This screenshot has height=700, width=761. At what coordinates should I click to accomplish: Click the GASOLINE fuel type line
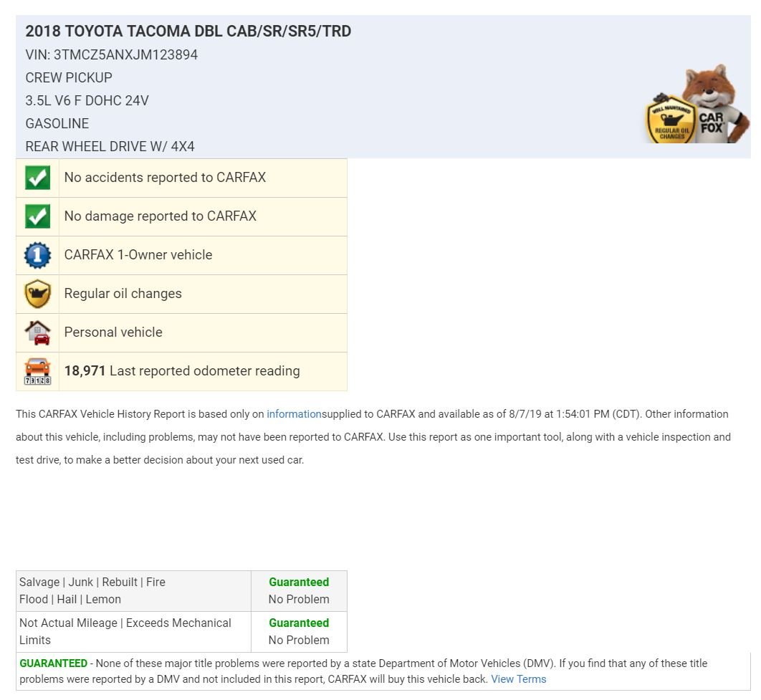57,124
